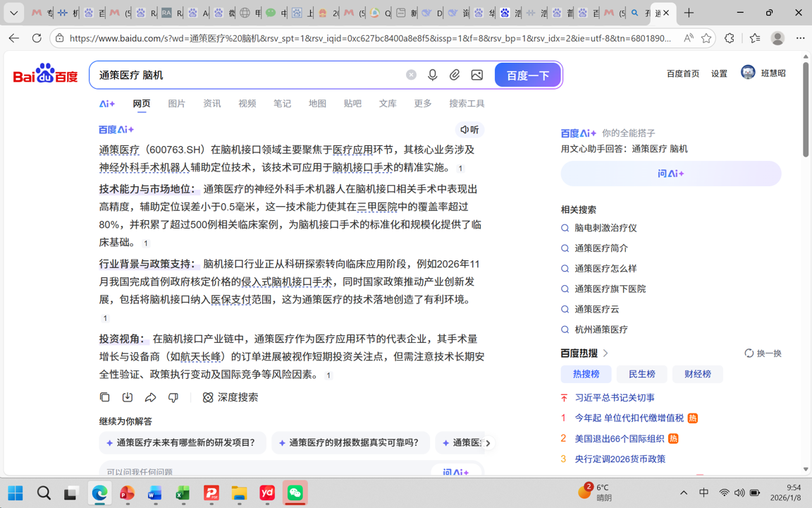Download the AI answer
812x508 pixels.
[x=128, y=398]
